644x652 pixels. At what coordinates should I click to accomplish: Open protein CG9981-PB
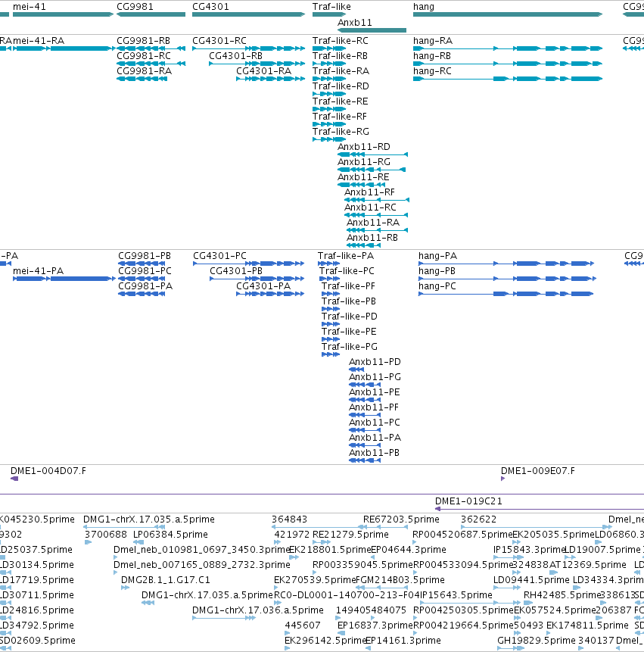point(142,264)
